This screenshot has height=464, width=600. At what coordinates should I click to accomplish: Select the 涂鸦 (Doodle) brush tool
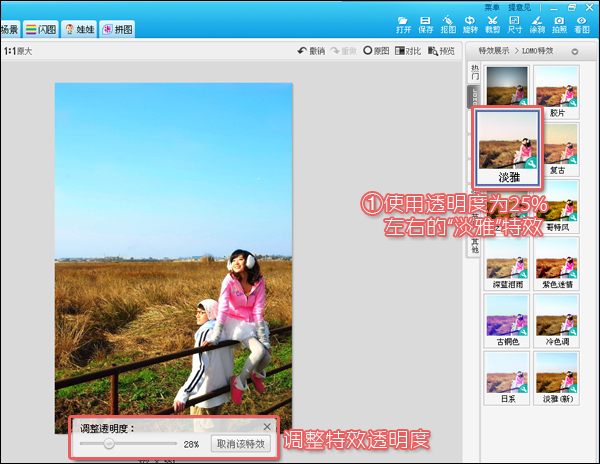(x=537, y=24)
